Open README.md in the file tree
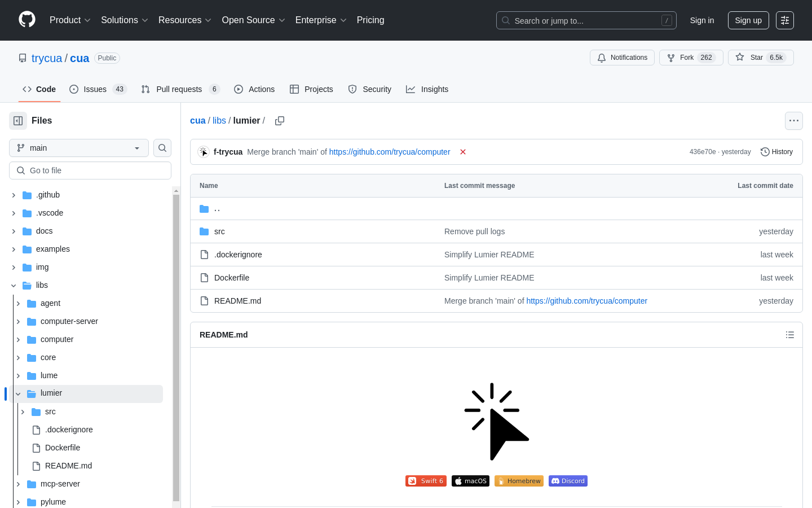The image size is (812, 508). tap(68, 466)
